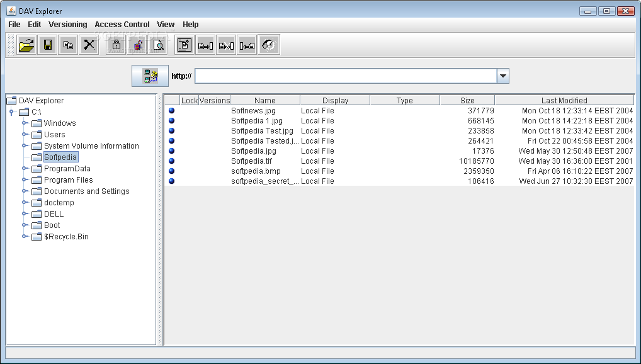Expand the System Volume Information node

coord(25,145)
